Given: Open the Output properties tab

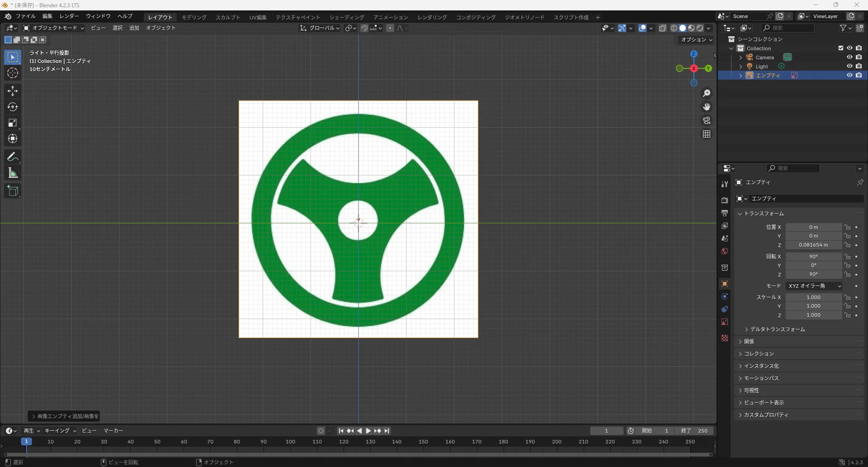Looking at the screenshot, I should tap(725, 213).
